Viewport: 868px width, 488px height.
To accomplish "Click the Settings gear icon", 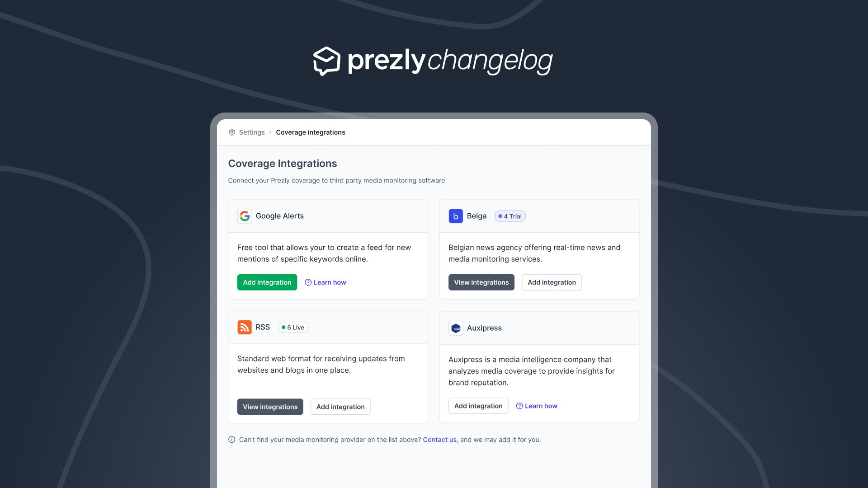I will point(231,131).
